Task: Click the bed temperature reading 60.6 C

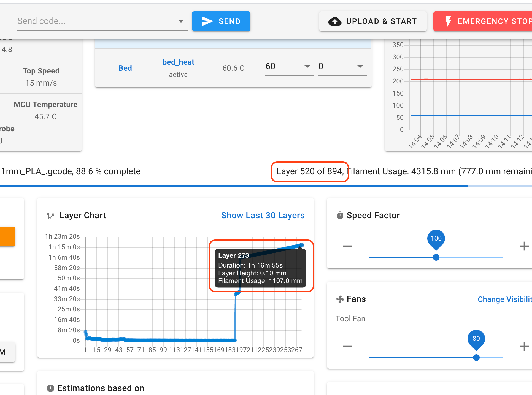Action: point(233,68)
